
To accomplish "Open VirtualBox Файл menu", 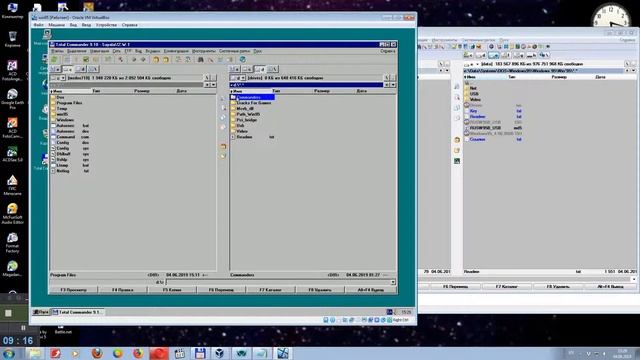I will coord(38,25).
